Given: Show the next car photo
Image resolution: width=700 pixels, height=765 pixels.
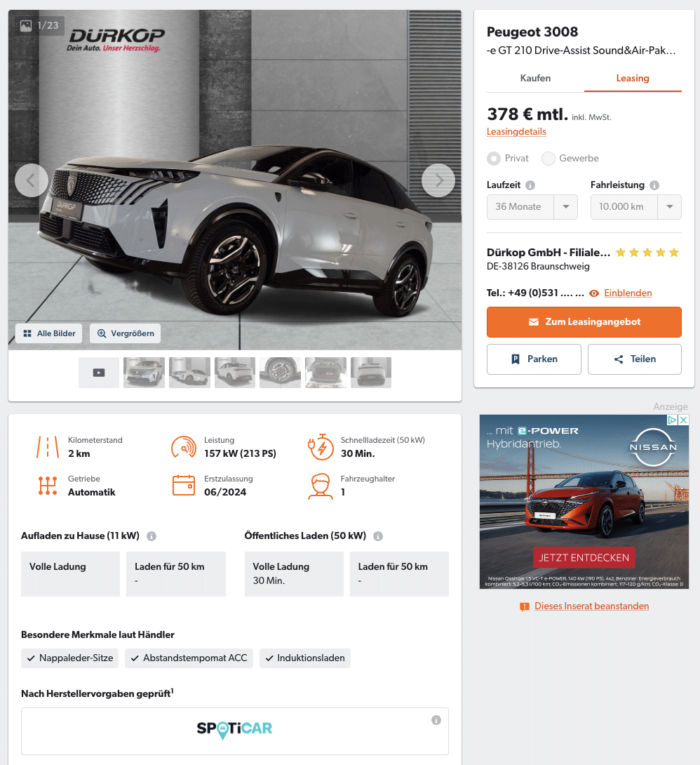Looking at the screenshot, I should [438, 180].
